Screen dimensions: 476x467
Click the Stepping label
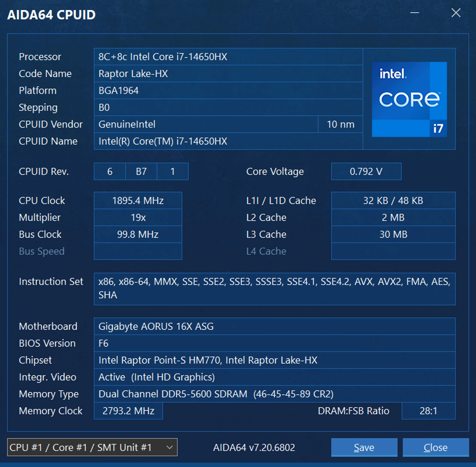click(38, 108)
